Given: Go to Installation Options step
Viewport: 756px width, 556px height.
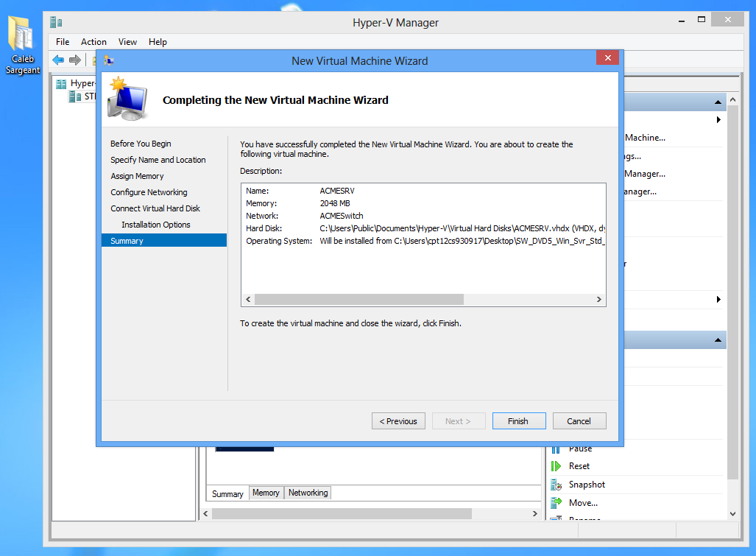Looking at the screenshot, I should (156, 225).
